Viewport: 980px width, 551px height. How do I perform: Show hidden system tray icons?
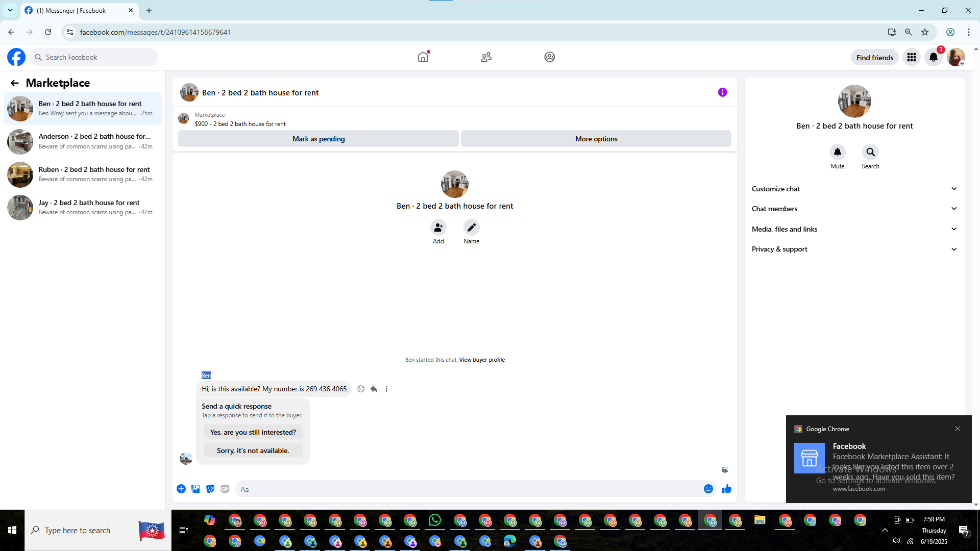(885, 530)
